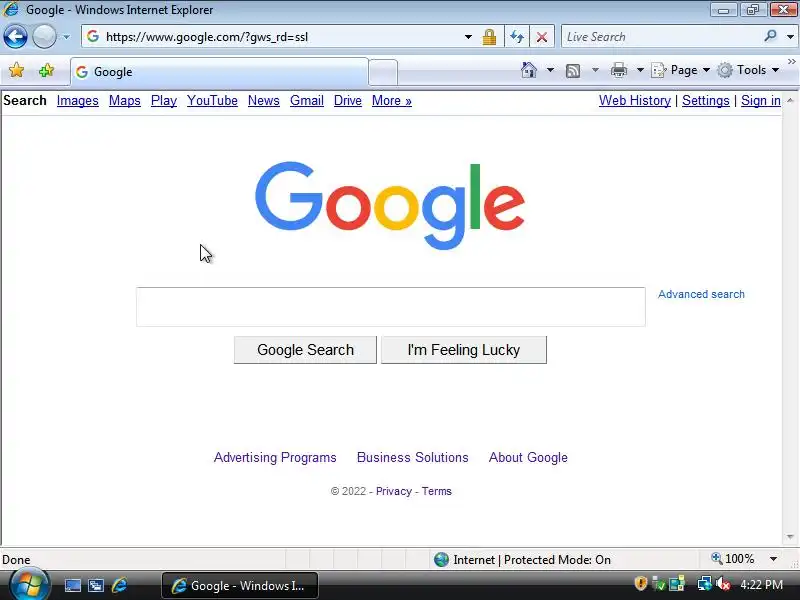Click the zoom level magnifier icon
800x600 pixels.
(716, 558)
